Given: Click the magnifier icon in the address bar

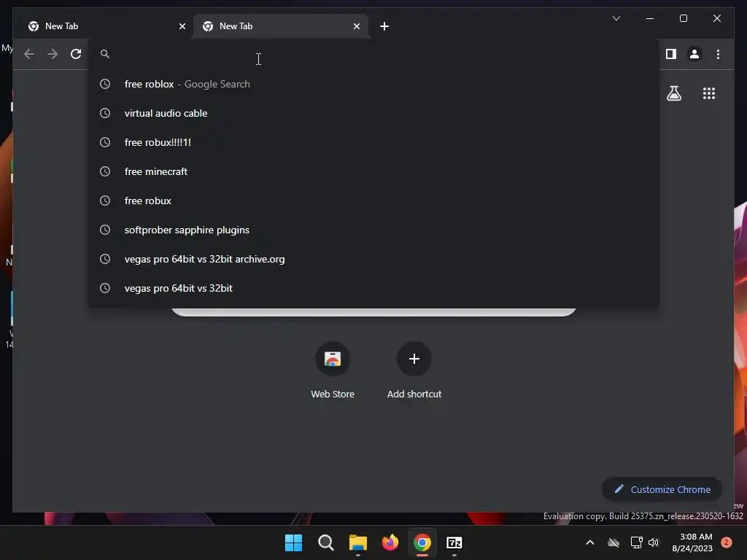Looking at the screenshot, I should tap(105, 54).
